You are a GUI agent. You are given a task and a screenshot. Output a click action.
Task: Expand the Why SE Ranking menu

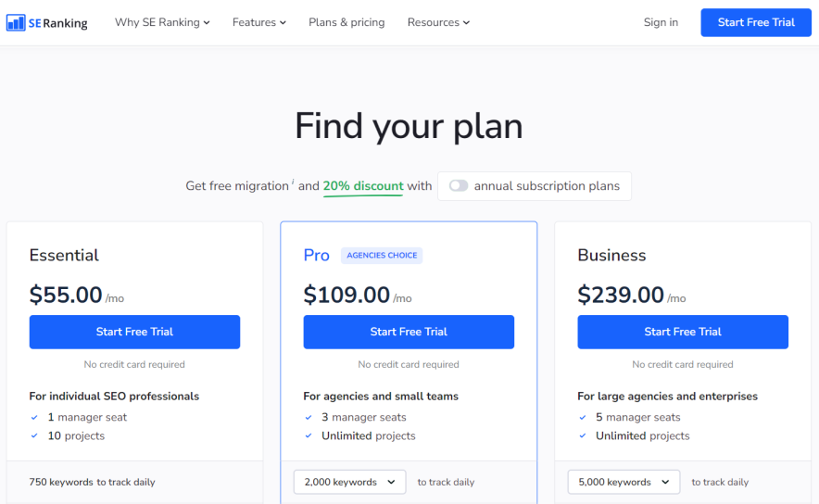click(x=162, y=22)
